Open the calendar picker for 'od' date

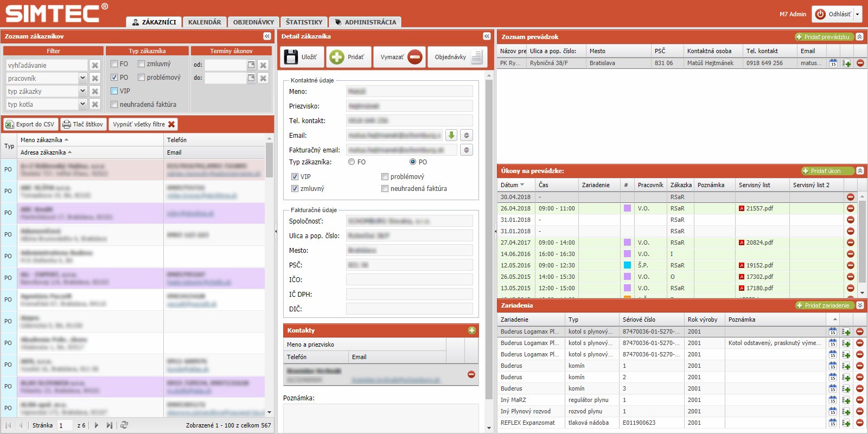coord(251,65)
